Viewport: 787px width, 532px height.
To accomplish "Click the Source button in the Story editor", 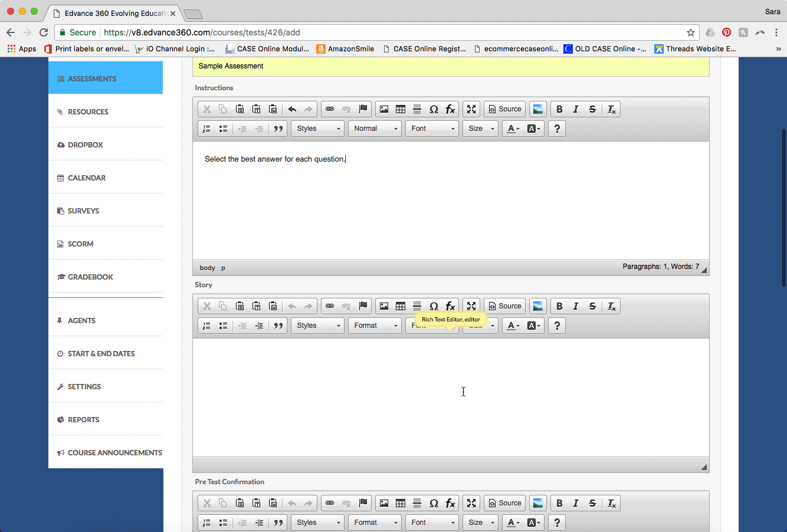I will pos(504,306).
